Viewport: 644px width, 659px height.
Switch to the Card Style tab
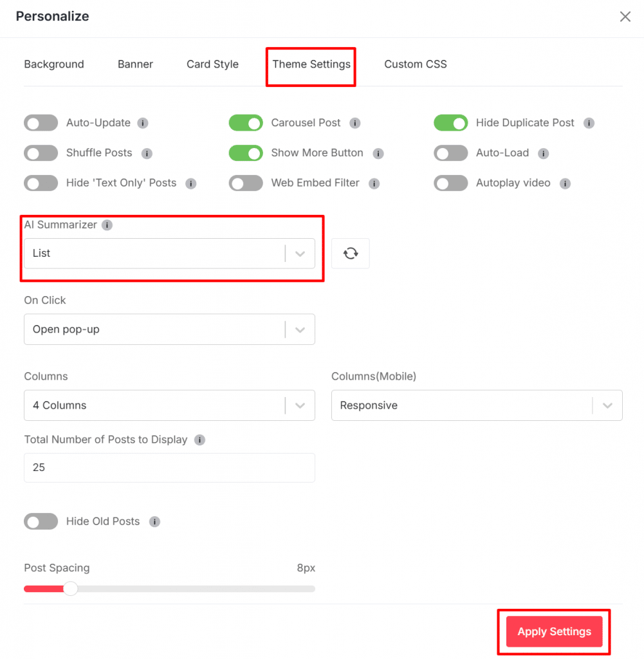(x=212, y=64)
